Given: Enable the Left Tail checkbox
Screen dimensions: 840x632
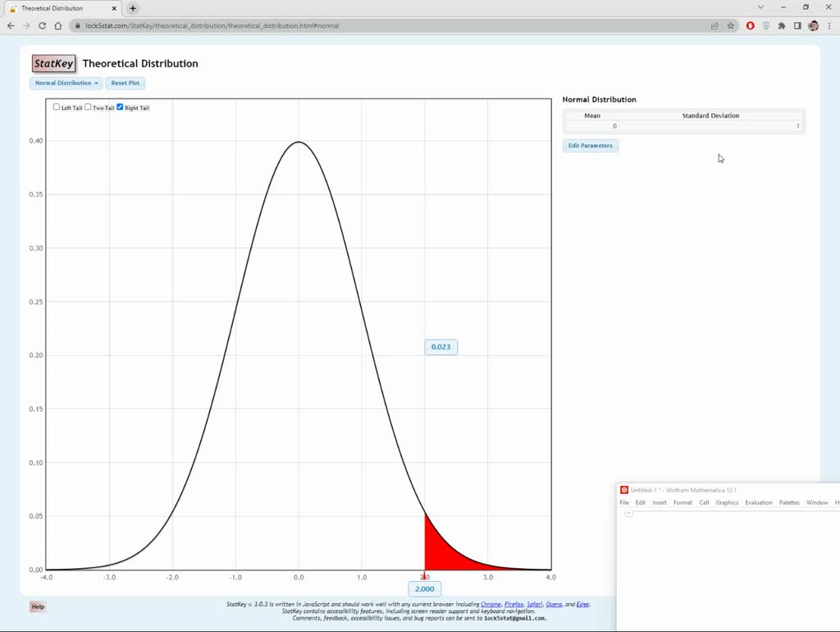Looking at the screenshot, I should click(x=56, y=107).
